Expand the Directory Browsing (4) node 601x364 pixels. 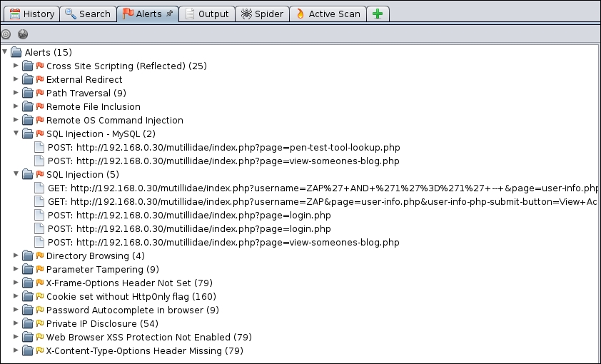click(16, 256)
